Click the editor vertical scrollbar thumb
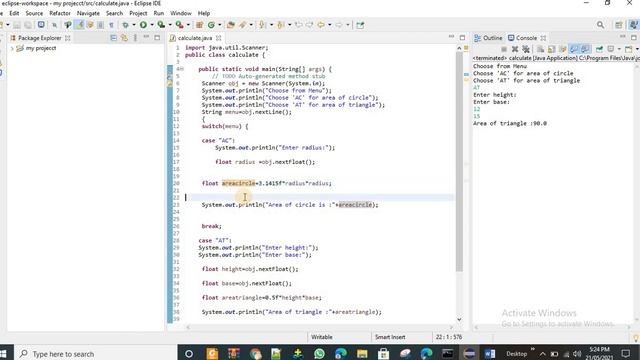This screenshot has height=360, width=640. [459, 162]
